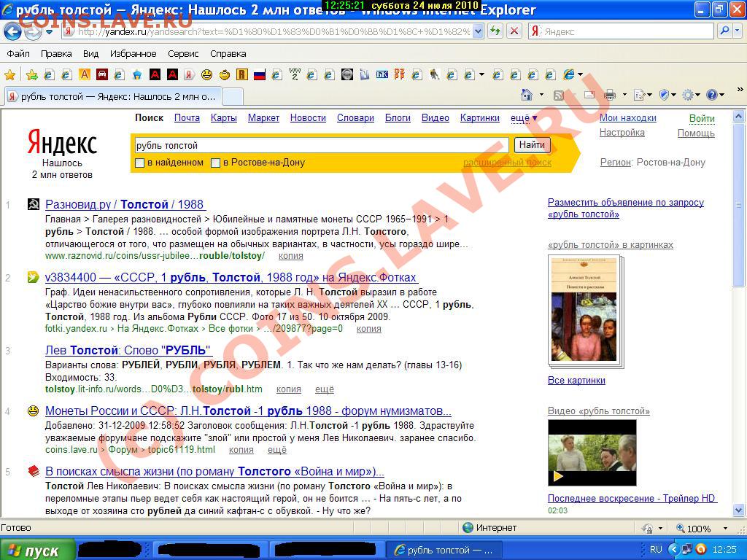747x560 pixels.
Task: Open the zoom level dropdown next to 100%
Action: tap(726, 528)
